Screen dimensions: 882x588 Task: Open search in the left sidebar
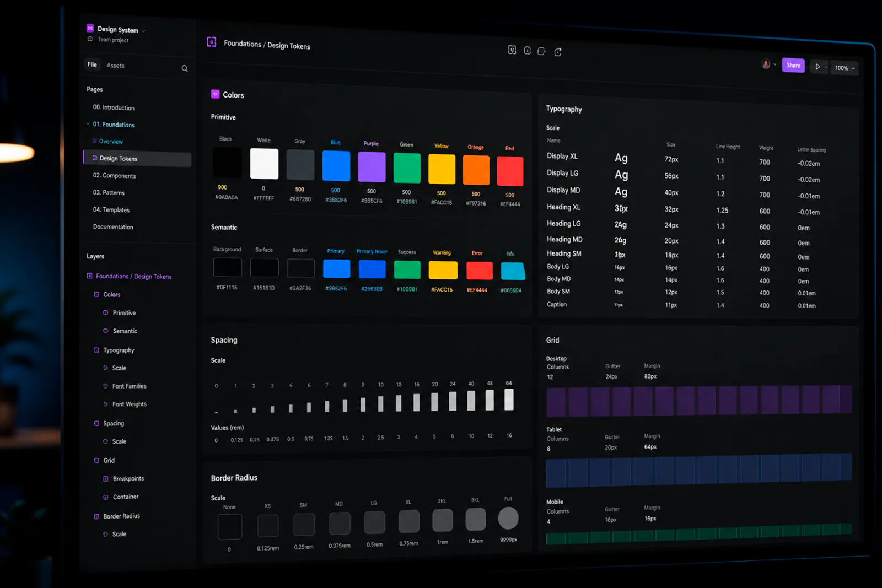click(x=185, y=68)
